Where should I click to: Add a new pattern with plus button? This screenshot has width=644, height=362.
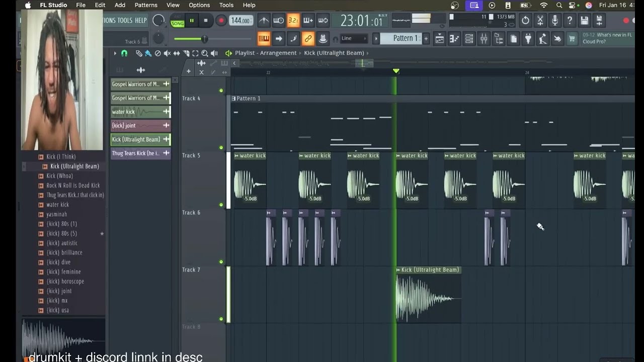(x=426, y=39)
